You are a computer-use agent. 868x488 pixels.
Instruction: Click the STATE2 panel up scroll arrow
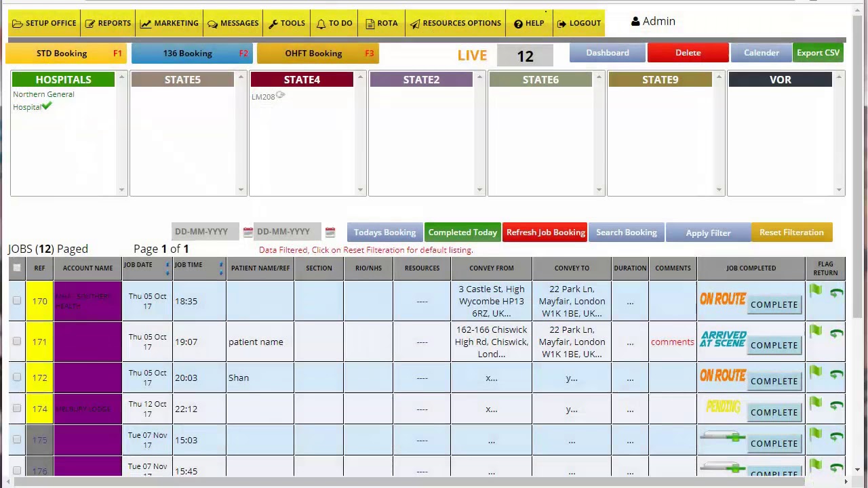coord(479,77)
